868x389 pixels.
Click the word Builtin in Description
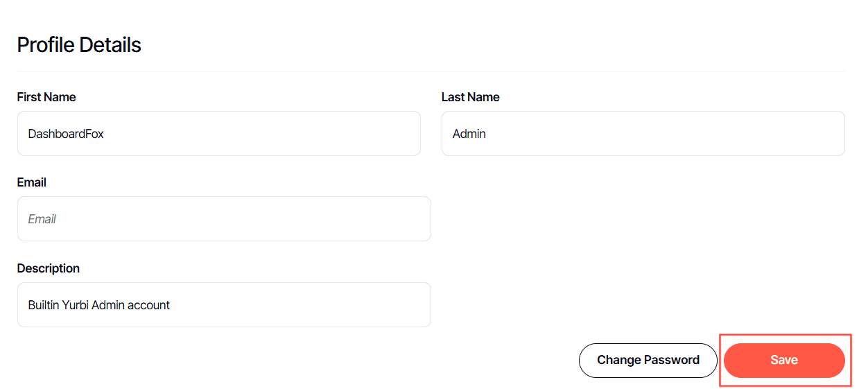click(42, 305)
